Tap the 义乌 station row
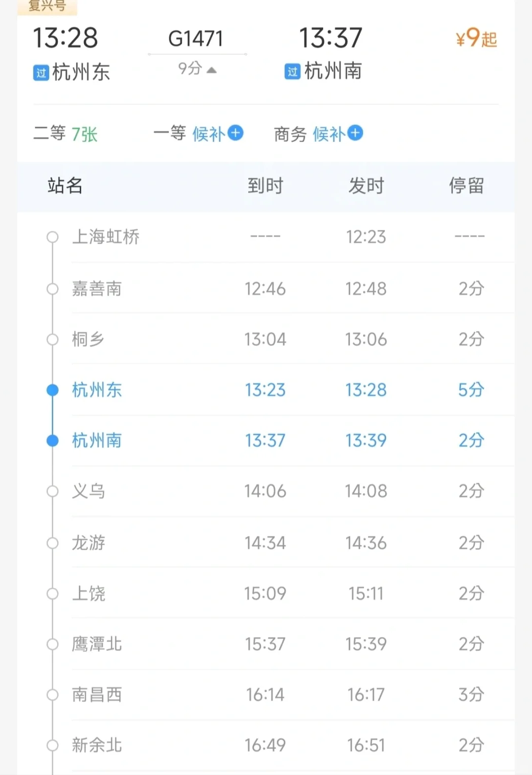532x775 pixels. (x=266, y=491)
